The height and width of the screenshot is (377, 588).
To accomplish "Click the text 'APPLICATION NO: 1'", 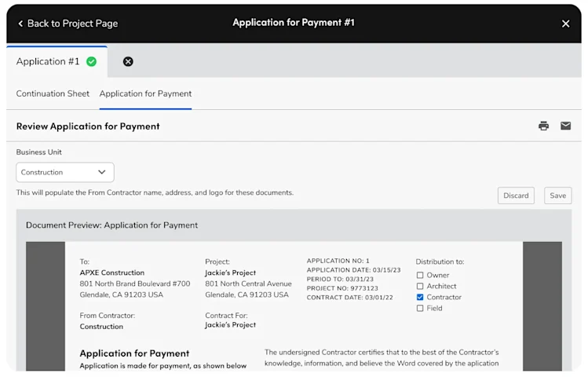I will [x=338, y=261].
